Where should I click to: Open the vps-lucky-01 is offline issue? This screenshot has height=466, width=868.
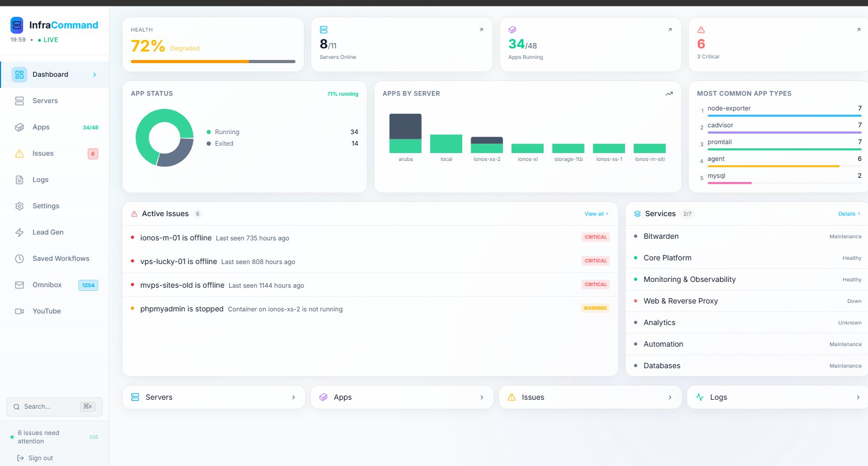pyautogui.click(x=370, y=261)
